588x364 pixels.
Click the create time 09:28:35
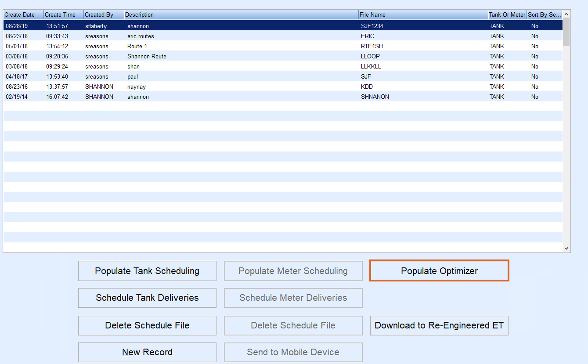pos(57,56)
